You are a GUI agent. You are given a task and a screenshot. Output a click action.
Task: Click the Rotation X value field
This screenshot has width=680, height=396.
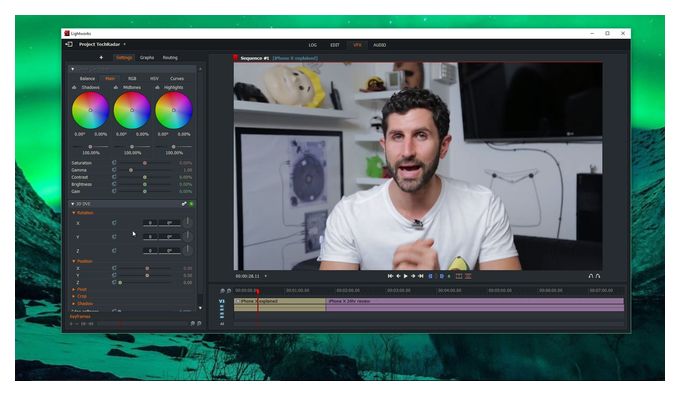click(150, 223)
